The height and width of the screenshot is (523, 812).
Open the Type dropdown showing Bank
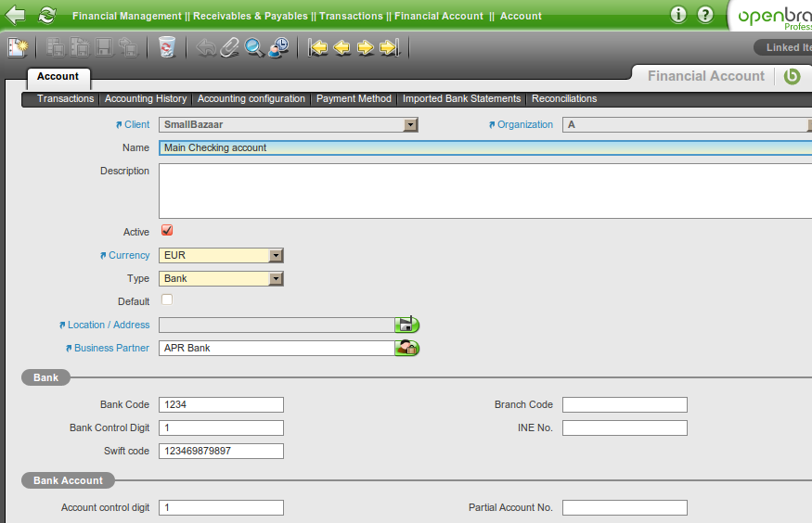click(276, 278)
